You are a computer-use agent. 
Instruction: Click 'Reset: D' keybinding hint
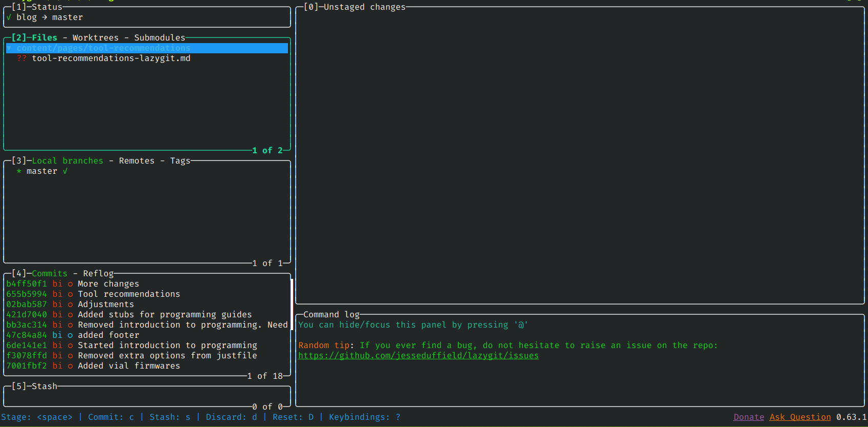click(x=293, y=417)
